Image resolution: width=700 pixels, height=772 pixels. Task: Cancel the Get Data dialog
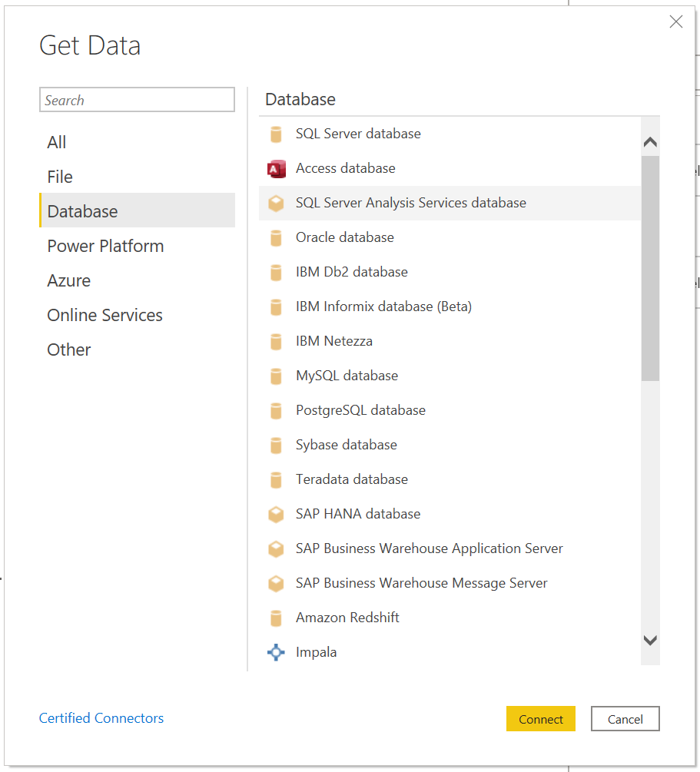coord(625,719)
